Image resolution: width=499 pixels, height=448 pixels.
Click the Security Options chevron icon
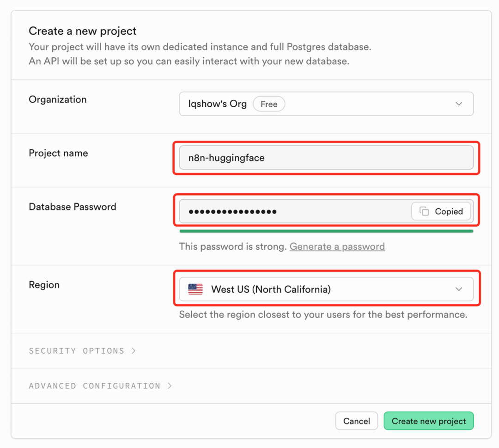click(134, 350)
